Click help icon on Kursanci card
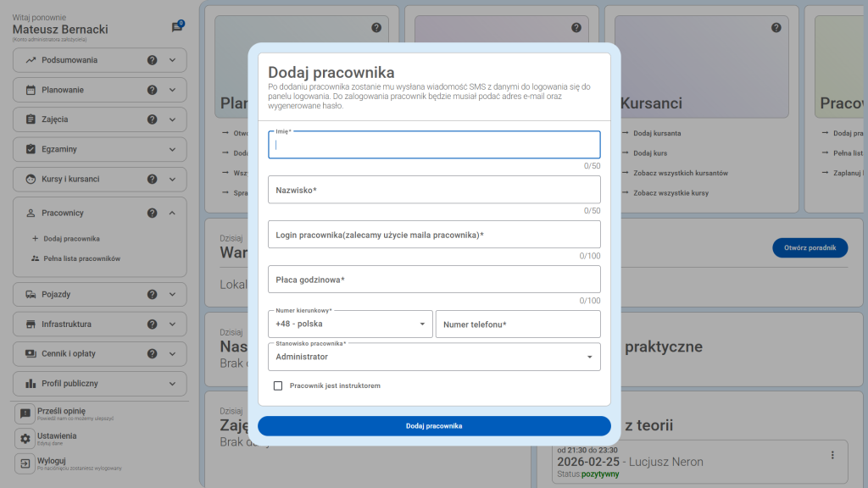 coord(776,28)
